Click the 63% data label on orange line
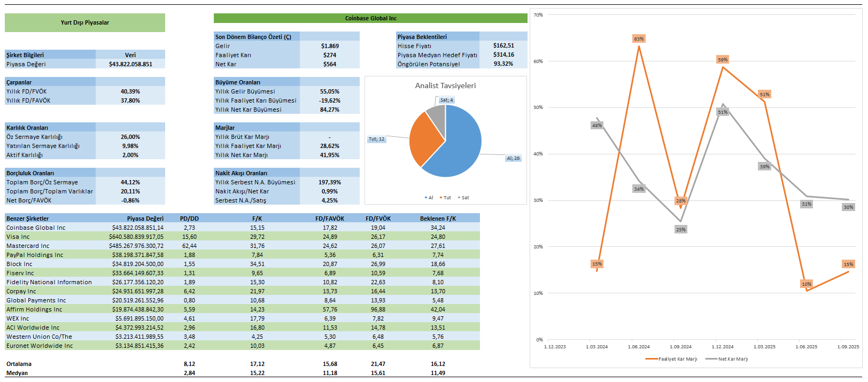The image size is (868, 382). [639, 38]
